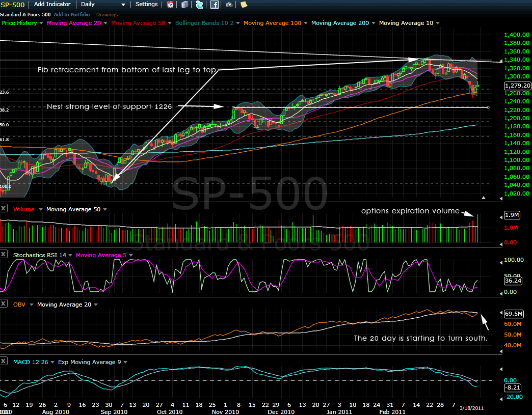Expand Moving Average 20 price dropdown arrow

click(x=105, y=23)
